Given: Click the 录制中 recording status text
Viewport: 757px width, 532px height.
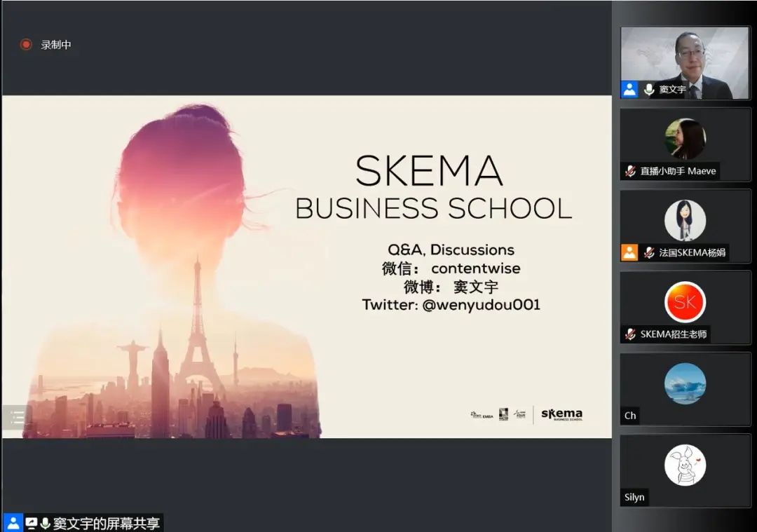Looking at the screenshot, I should (56, 45).
